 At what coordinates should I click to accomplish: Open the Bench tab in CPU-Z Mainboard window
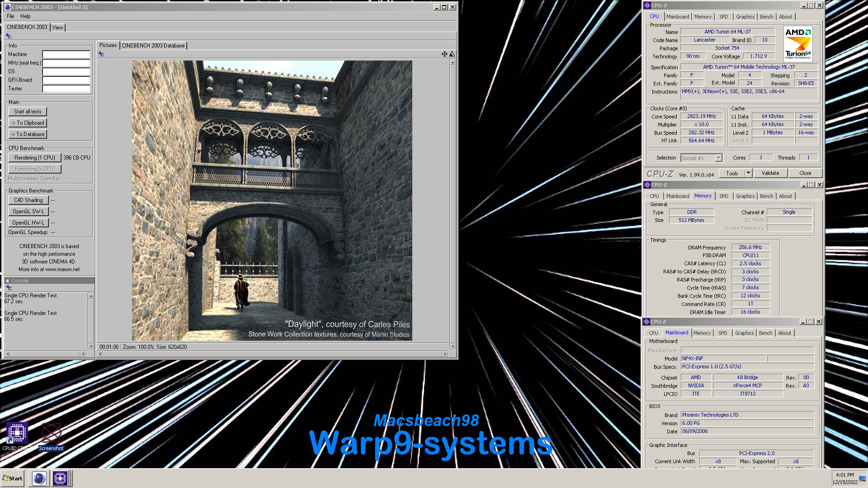pos(765,333)
